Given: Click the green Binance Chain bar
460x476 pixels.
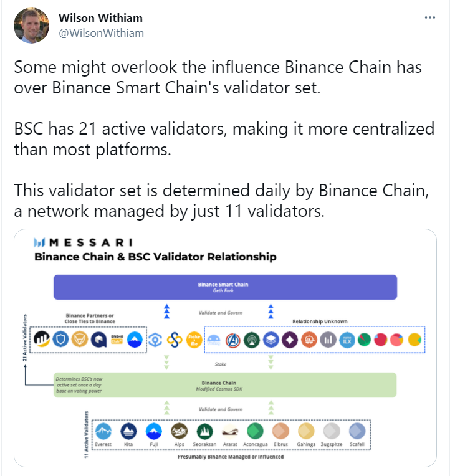Looking at the screenshot, I should [225, 385].
